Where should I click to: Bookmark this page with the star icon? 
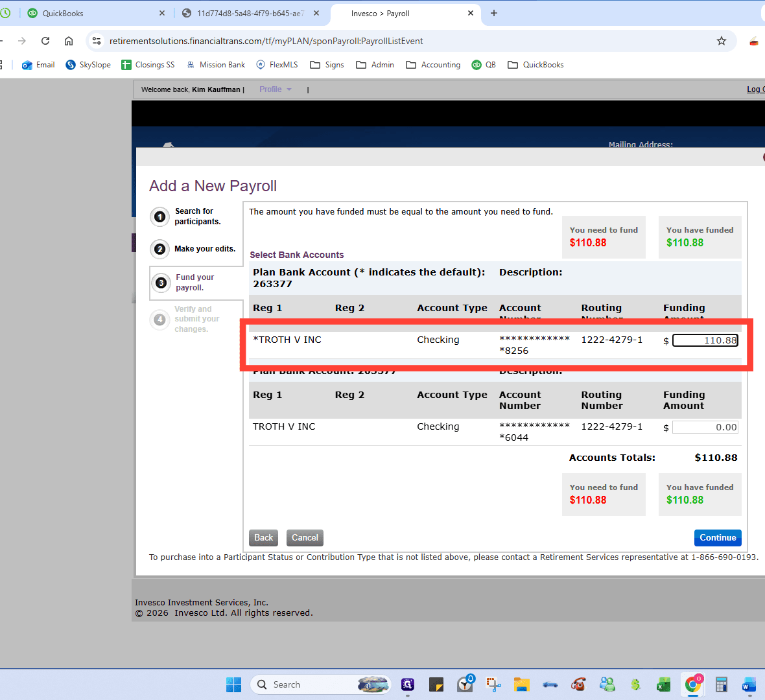[x=722, y=41]
